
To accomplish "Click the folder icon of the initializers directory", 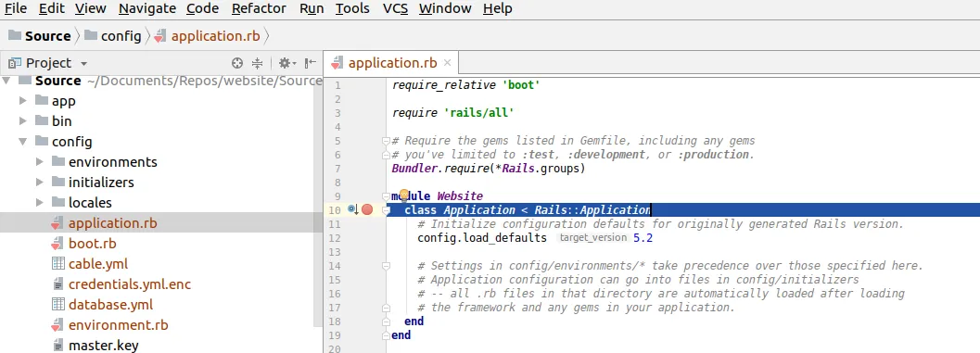I will pos(58,182).
